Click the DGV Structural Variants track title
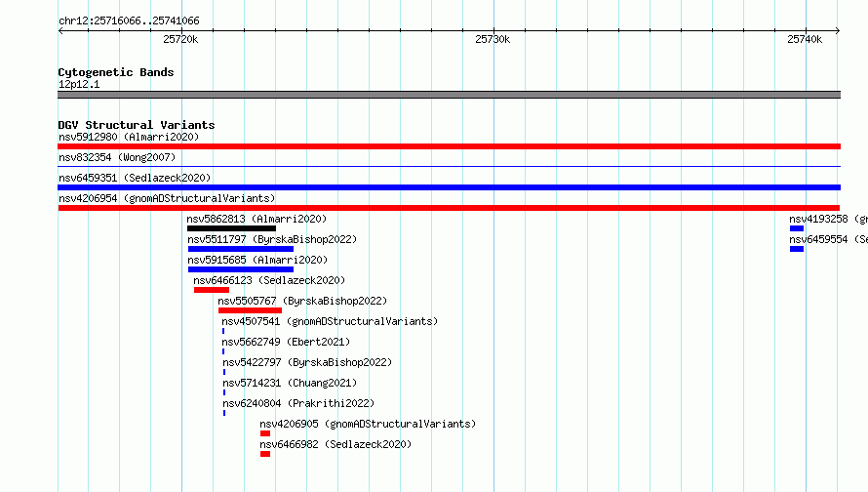This screenshot has height=492, width=868. (137, 125)
